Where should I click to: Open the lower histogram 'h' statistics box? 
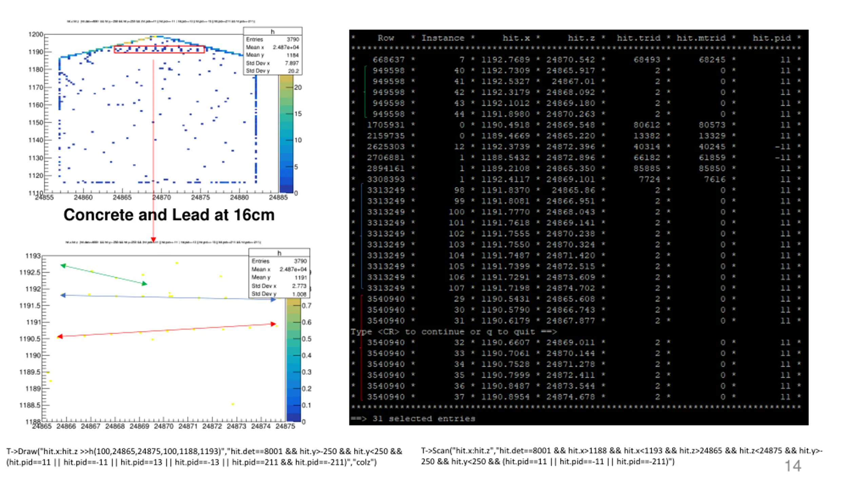point(279,273)
